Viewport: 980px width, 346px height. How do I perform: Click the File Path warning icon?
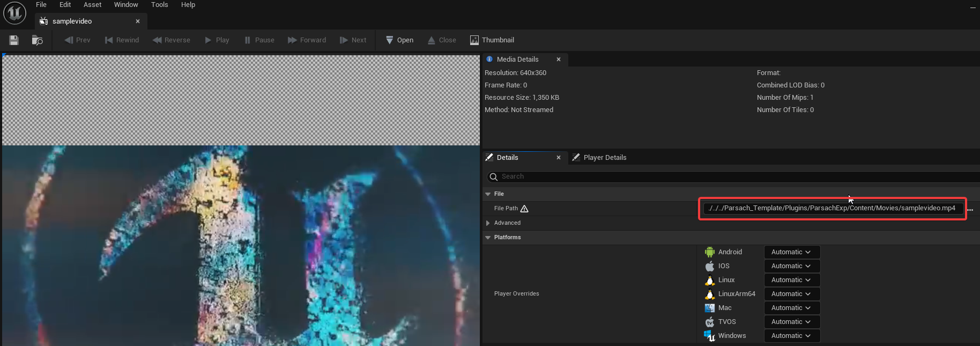click(524, 209)
